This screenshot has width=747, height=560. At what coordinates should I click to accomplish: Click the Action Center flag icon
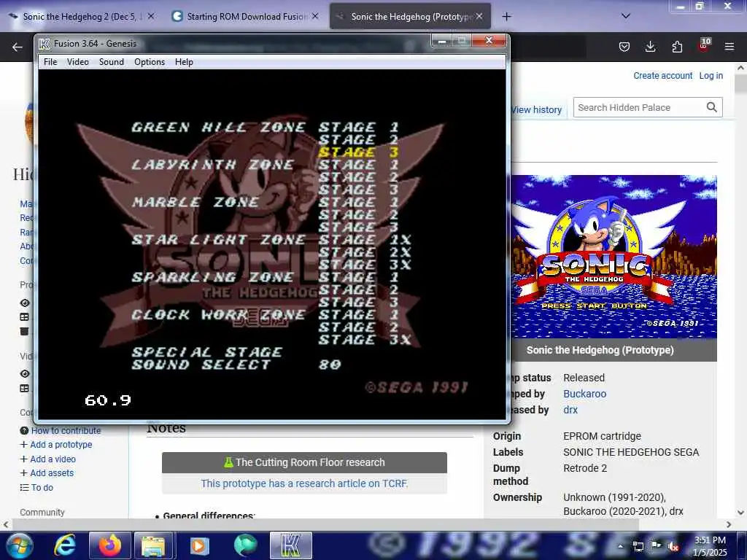point(656,546)
